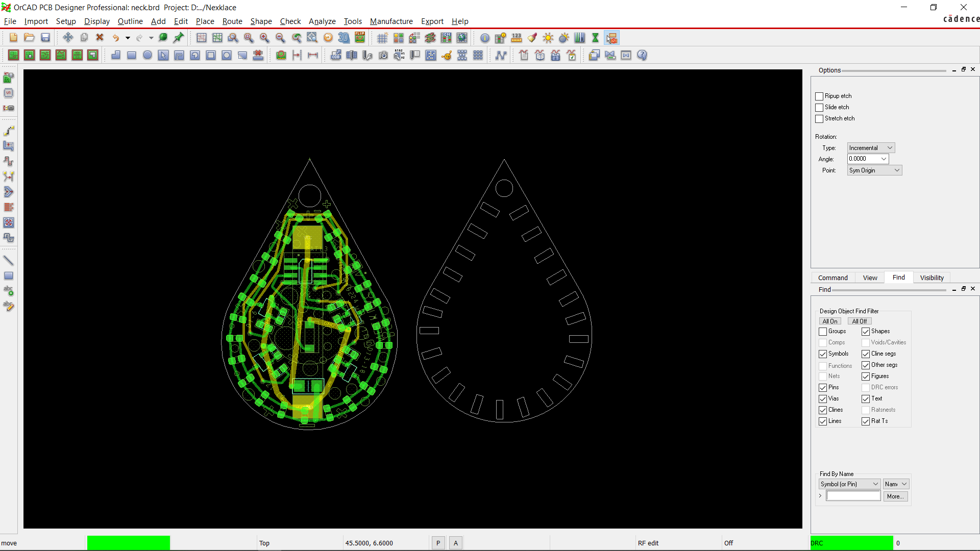Uncheck the Symbols find filter
This screenshot has height=551, width=980.
tap(823, 354)
